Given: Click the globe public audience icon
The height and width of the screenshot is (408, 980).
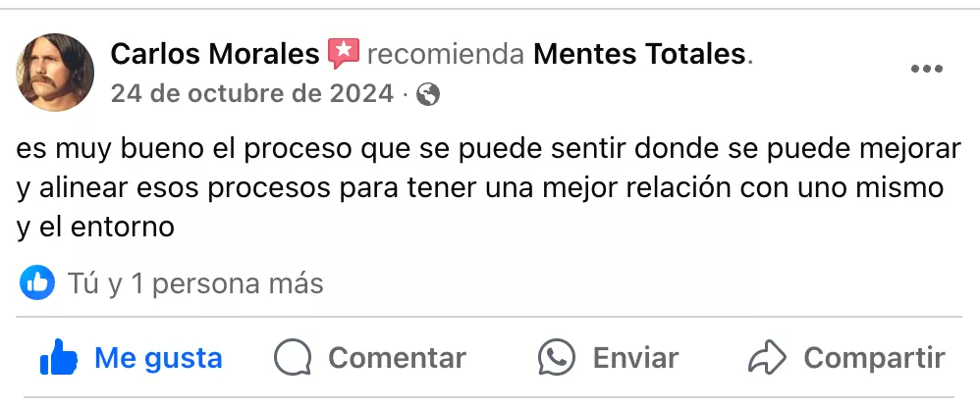Looking at the screenshot, I should click(427, 94).
